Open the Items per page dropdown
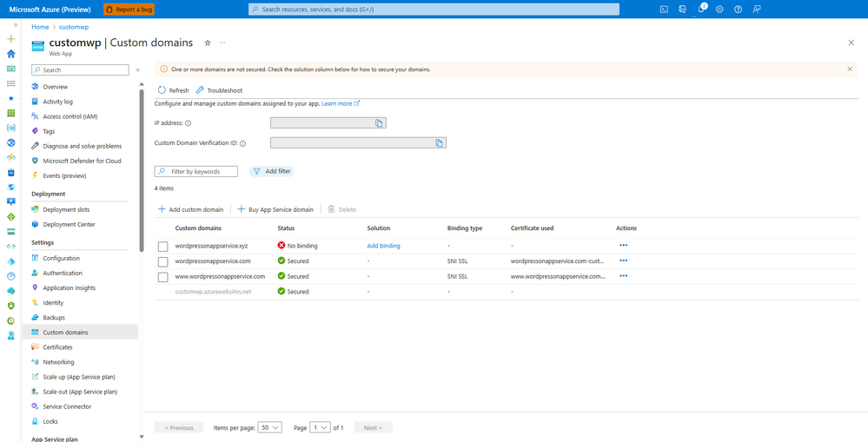 pyautogui.click(x=270, y=427)
